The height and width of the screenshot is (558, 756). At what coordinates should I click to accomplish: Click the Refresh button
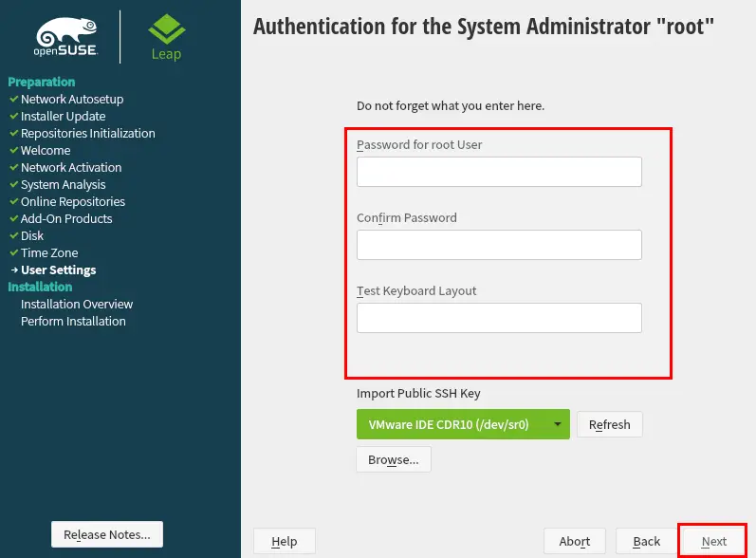point(609,424)
